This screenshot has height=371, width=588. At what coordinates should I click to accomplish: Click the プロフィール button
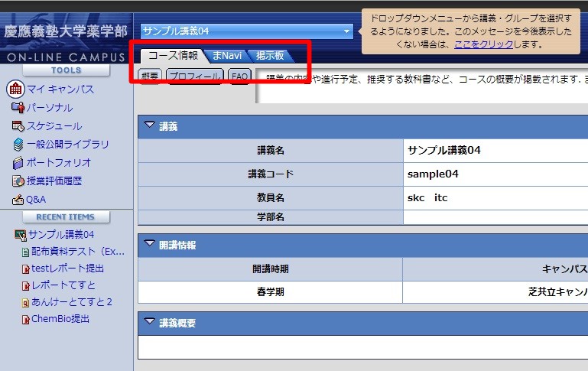tap(194, 76)
